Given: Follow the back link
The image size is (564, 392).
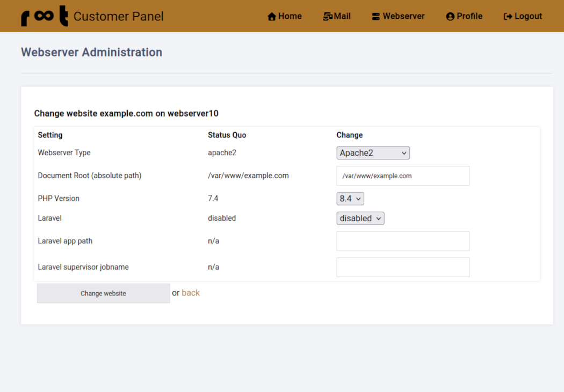Looking at the screenshot, I should click(x=191, y=293).
